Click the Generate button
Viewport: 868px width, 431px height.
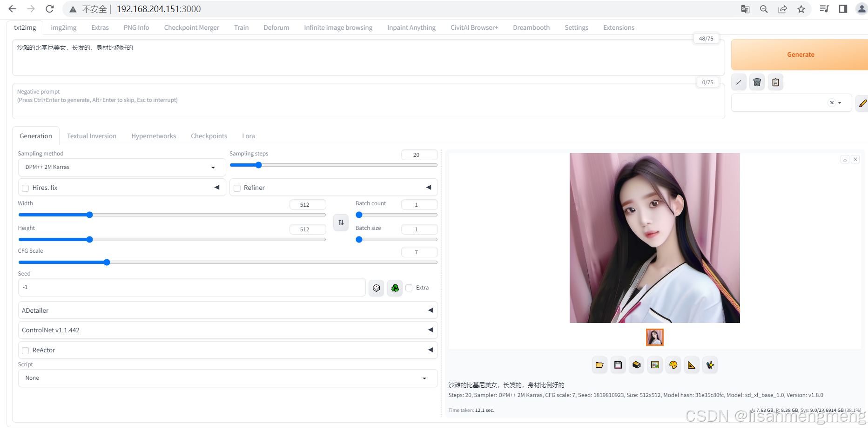click(x=801, y=54)
